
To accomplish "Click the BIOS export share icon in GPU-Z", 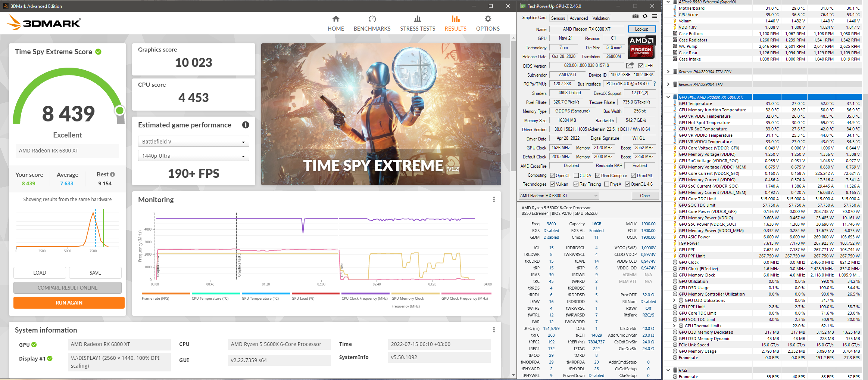I will point(630,65).
